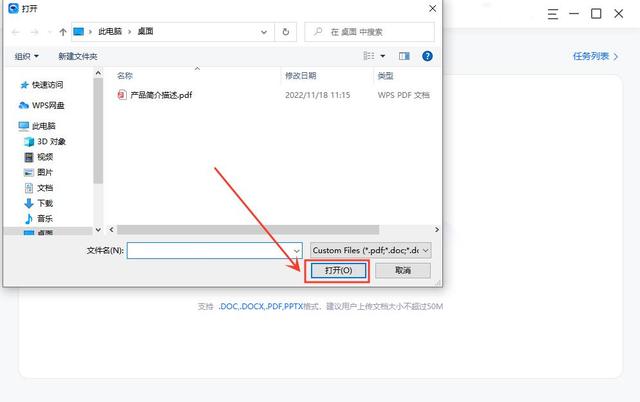Expand the file name dropdown arrow
This screenshot has height=402, width=640.
[x=297, y=251]
